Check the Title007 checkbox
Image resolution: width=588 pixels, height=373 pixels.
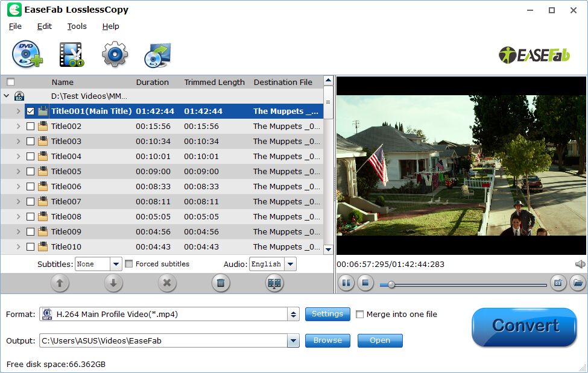30,202
